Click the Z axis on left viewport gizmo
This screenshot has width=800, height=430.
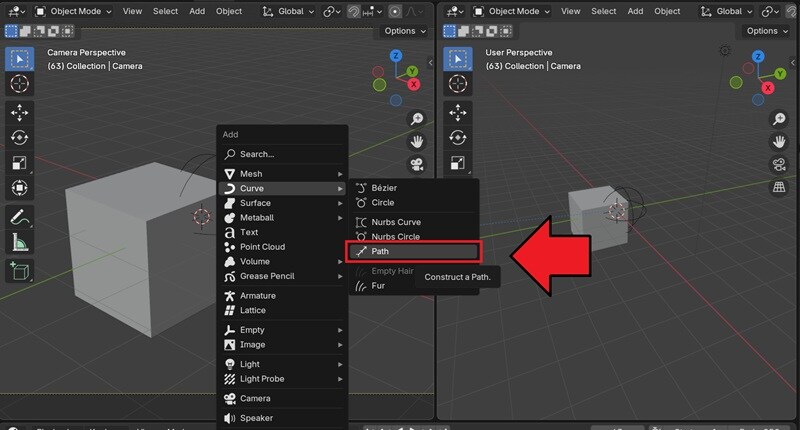[x=396, y=56]
